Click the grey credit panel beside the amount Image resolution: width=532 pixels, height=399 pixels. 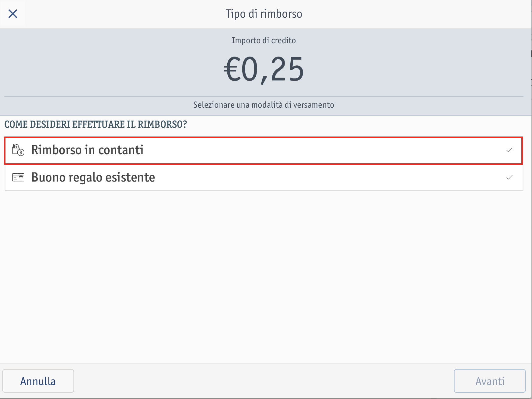pyautogui.click(x=107, y=70)
